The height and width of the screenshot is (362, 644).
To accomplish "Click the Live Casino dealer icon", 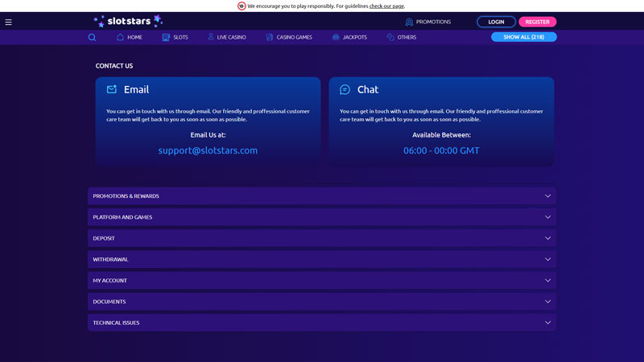I will (211, 36).
